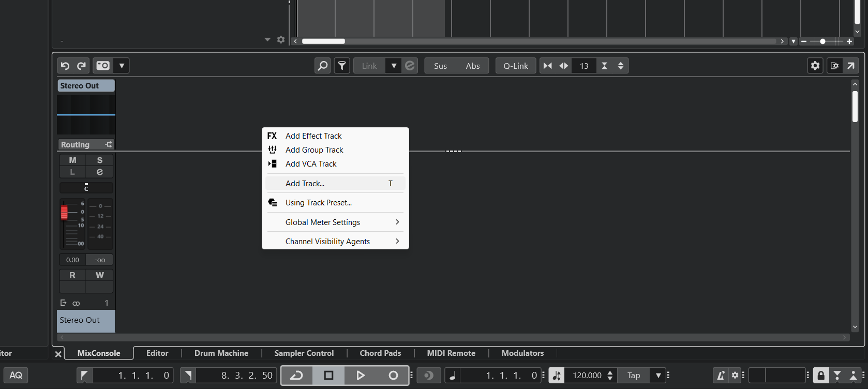Switch to the Drum Machine tab
Screen dimensions: 868x389
point(221,353)
